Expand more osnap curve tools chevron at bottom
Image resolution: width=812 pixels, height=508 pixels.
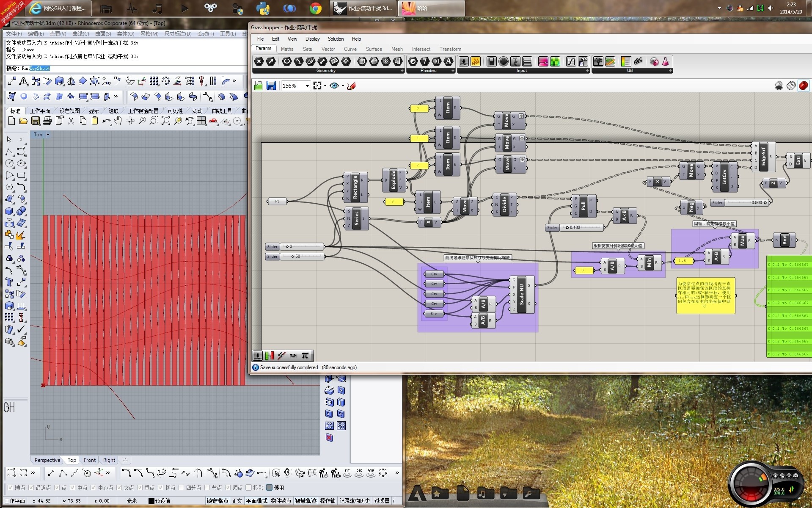click(x=397, y=473)
